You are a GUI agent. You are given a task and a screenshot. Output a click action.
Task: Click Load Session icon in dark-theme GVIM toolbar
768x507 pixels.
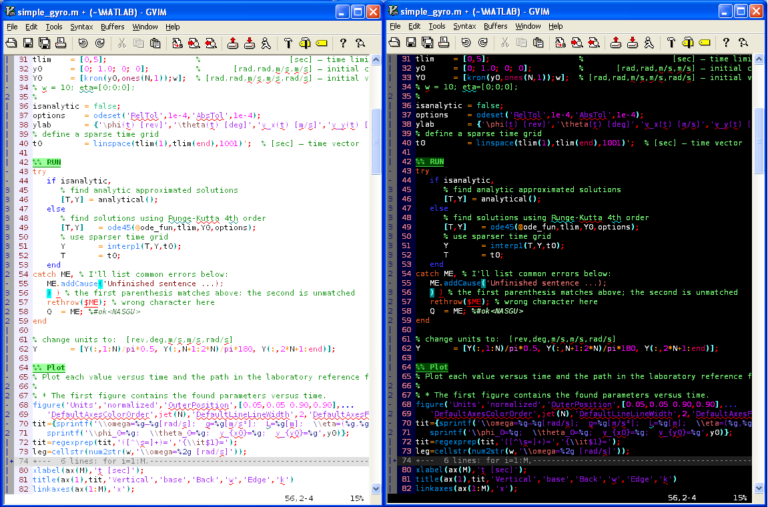(x=617, y=43)
